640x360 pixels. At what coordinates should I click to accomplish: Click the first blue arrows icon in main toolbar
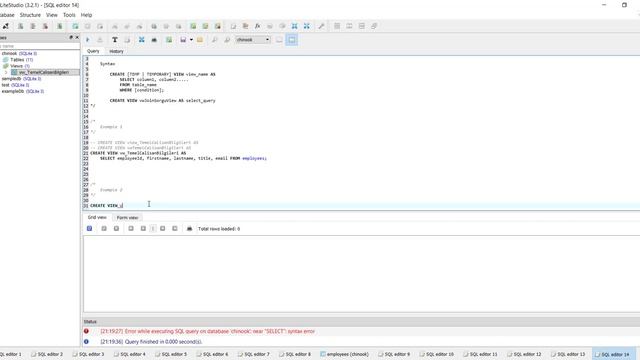(x=294, y=26)
